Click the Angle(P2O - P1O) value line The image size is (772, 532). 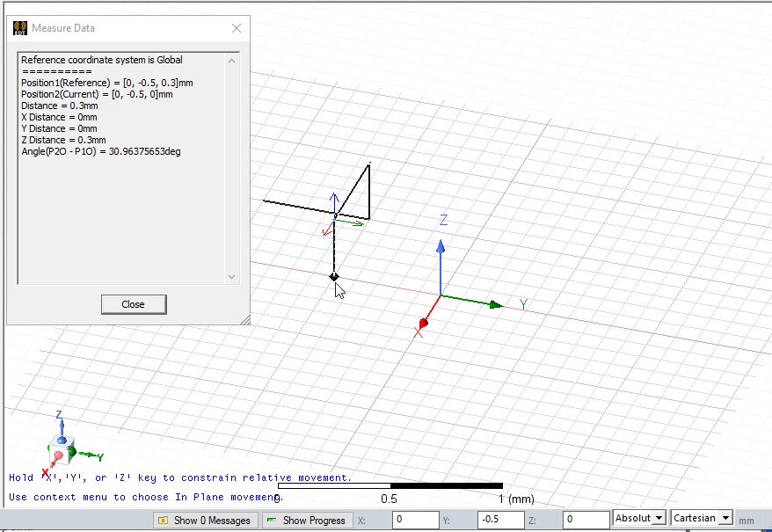[x=101, y=151]
